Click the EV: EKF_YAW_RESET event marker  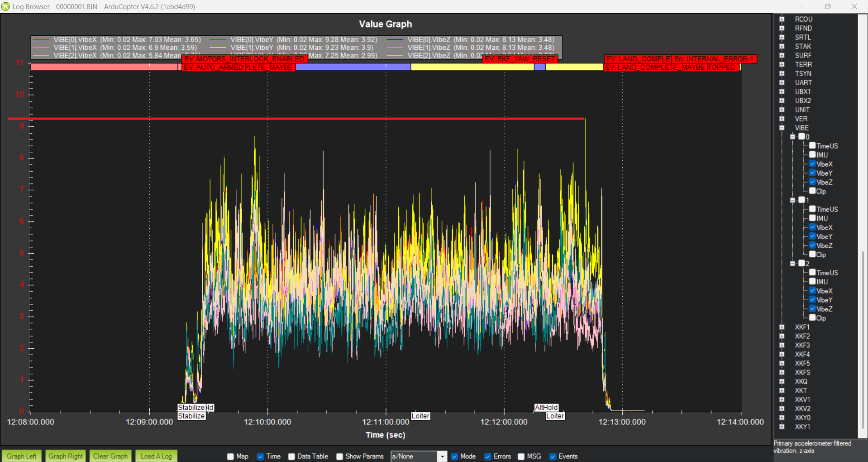pos(520,59)
